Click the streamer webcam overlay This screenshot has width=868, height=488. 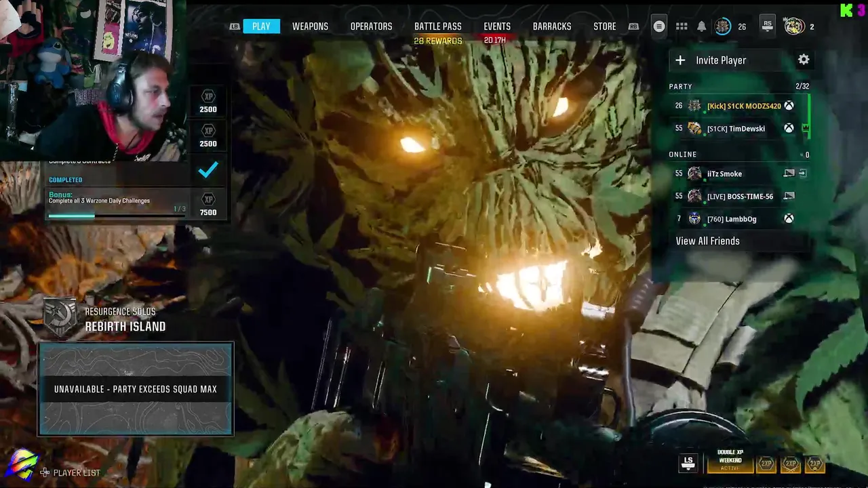coord(94,80)
